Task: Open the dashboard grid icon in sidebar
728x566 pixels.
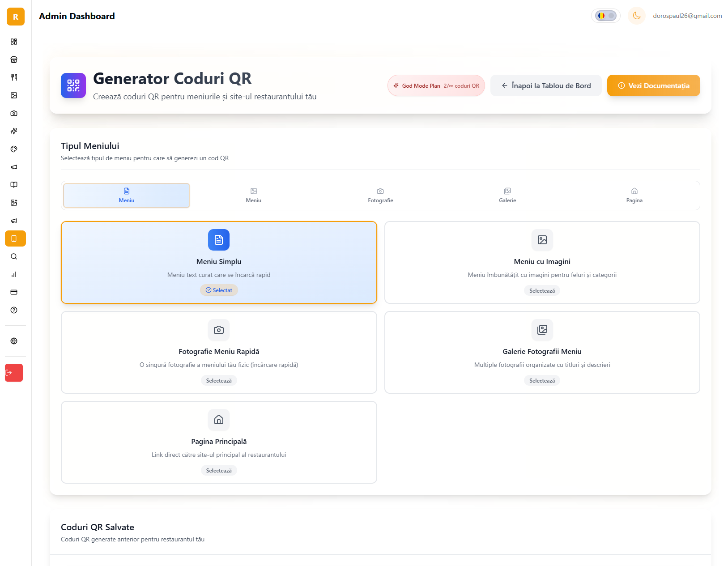Action: point(14,42)
